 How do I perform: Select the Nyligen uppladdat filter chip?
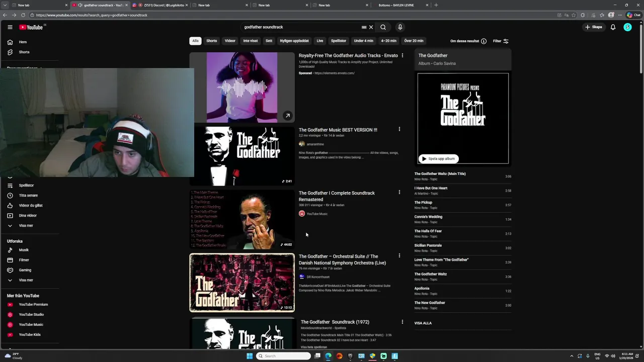(x=294, y=41)
